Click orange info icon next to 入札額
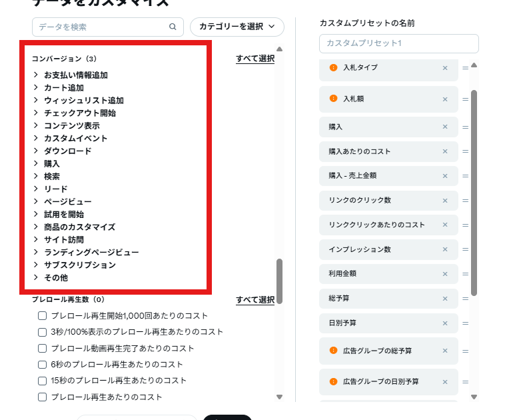The width and height of the screenshot is (515, 420). tap(333, 99)
